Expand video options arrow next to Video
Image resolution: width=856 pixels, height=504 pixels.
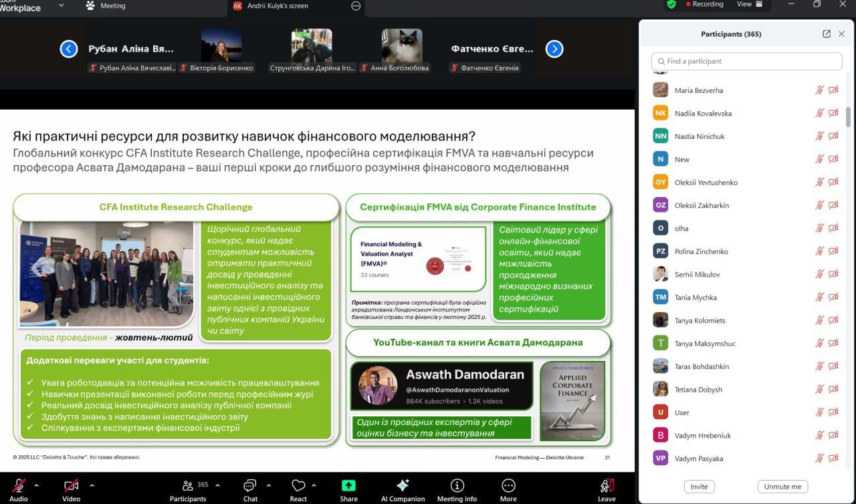pyautogui.click(x=92, y=485)
